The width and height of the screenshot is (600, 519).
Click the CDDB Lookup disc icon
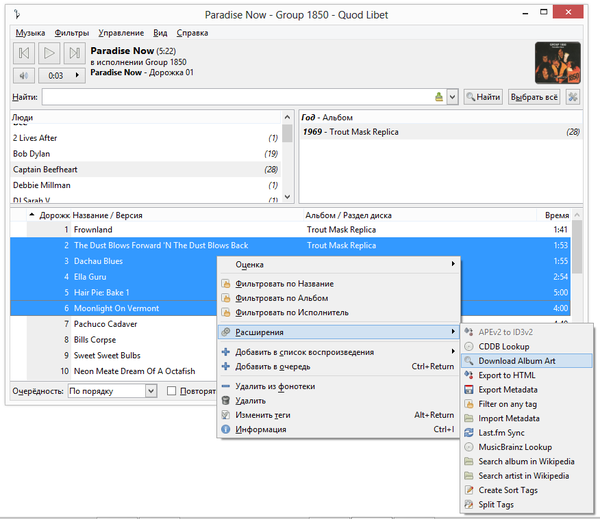point(469,346)
